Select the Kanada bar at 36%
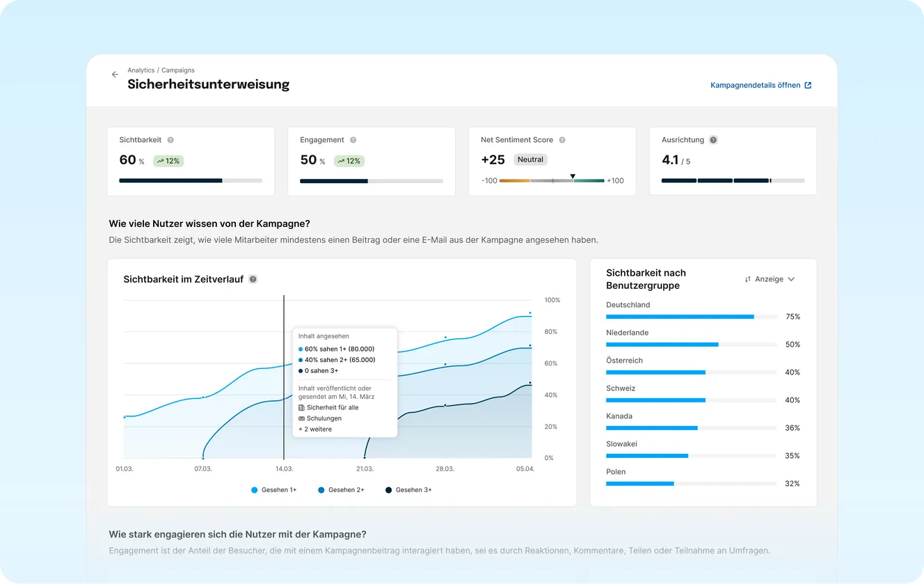Screen dimensions: 924x584 coord(692,428)
